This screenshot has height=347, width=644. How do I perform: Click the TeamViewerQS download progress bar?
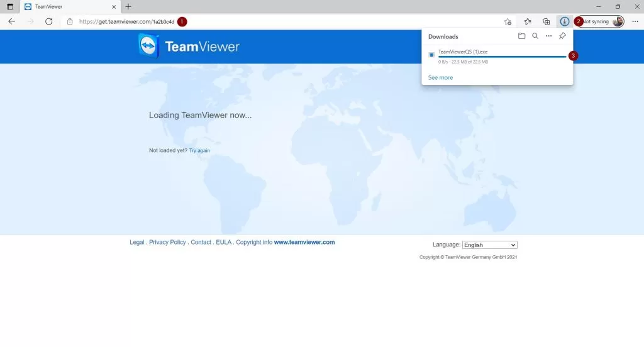[502, 57]
